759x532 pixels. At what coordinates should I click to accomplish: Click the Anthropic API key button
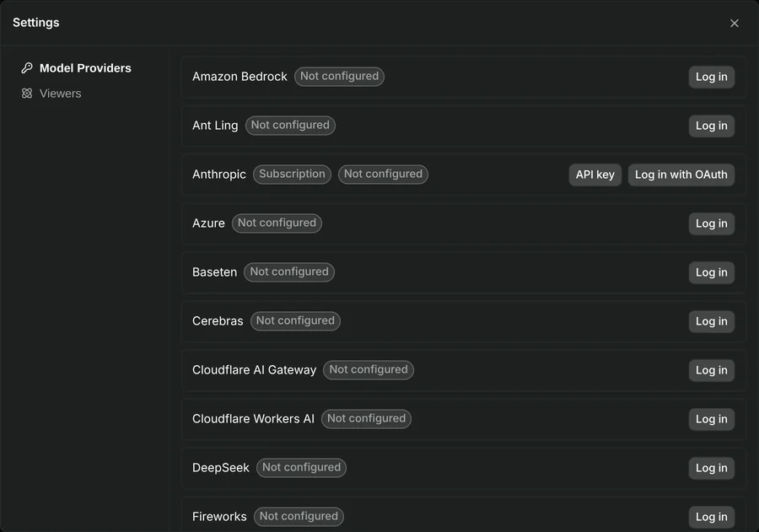point(595,175)
